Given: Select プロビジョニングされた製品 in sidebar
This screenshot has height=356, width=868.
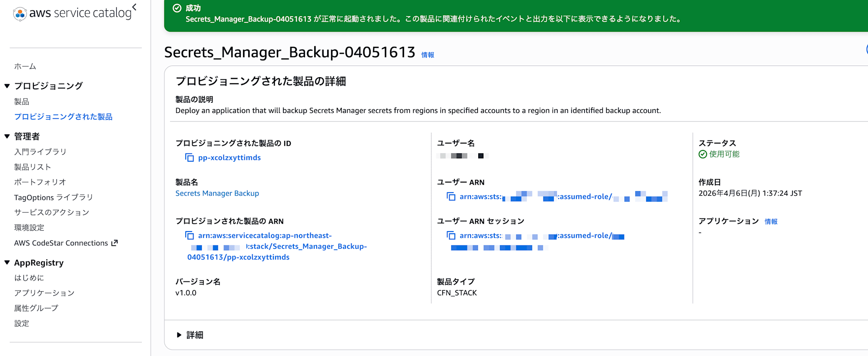Looking at the screenshot, I should pyautogui.click(x=63, y=117).
